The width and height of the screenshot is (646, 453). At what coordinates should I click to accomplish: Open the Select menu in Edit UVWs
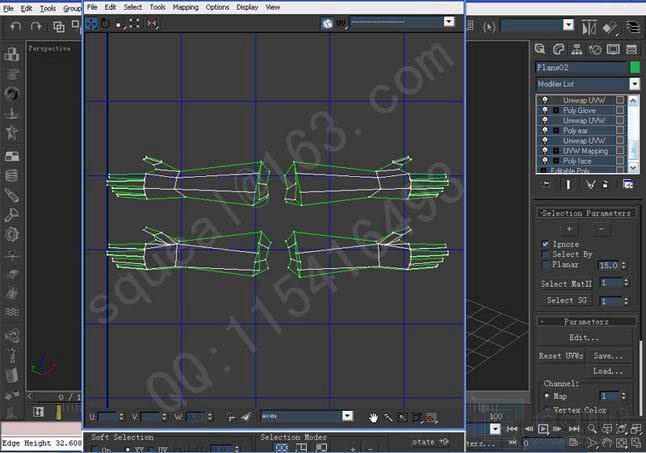(x=133, y=7)
